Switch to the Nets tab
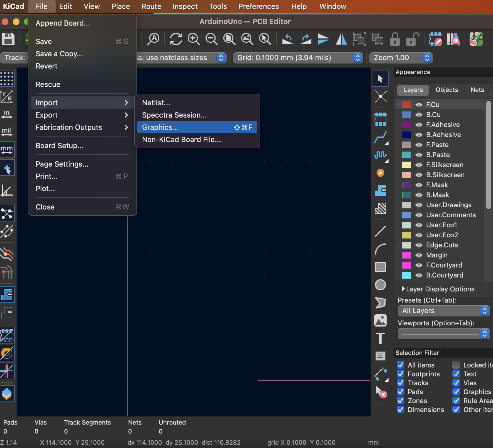Image resolution: width=493 pixels, height=448 pixels. click(x=477, y=90)
